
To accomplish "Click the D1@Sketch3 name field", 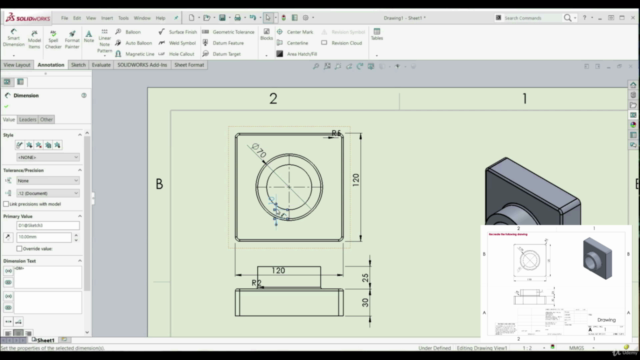I will click(48, 225).
